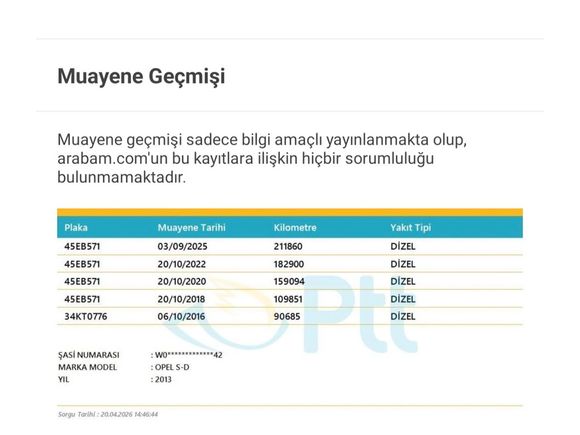
Task: Select the row dated 20/10/2022
Action: [x=290, y=264]
